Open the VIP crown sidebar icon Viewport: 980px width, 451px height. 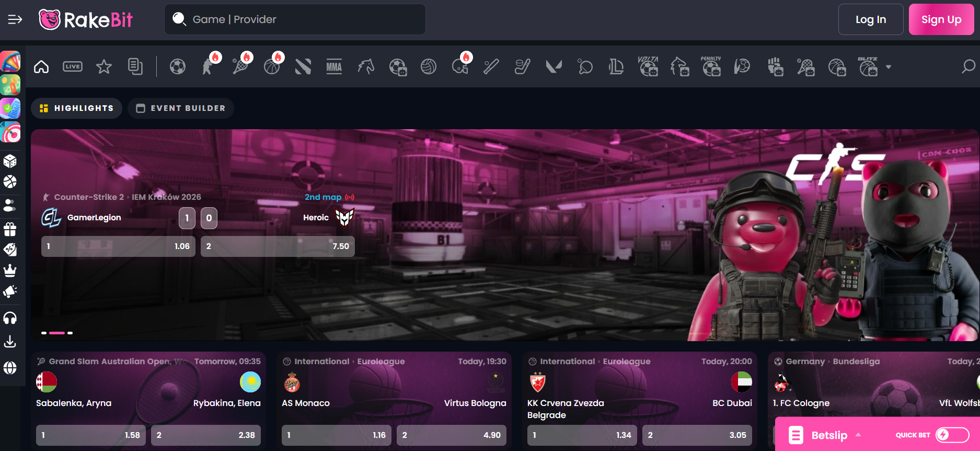10,270
